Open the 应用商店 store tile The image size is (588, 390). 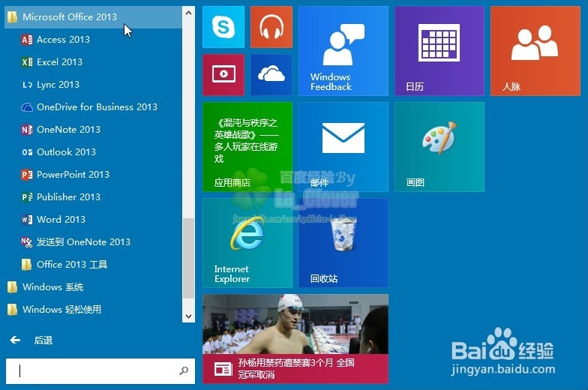[247, 147]
